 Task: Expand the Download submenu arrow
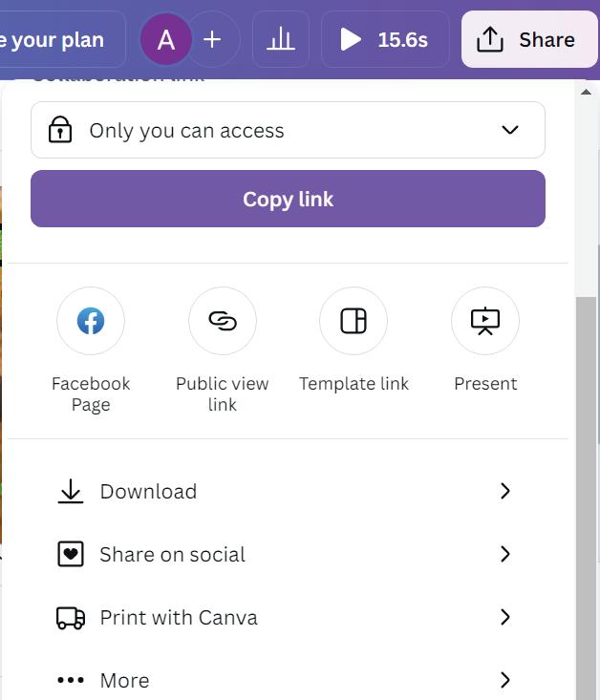505,491
